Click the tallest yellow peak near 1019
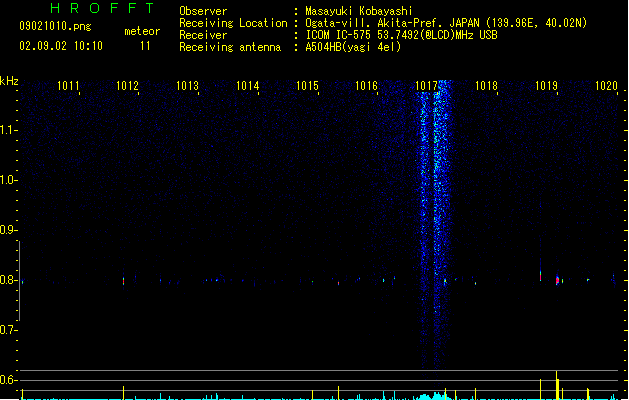 coord(556,385)
